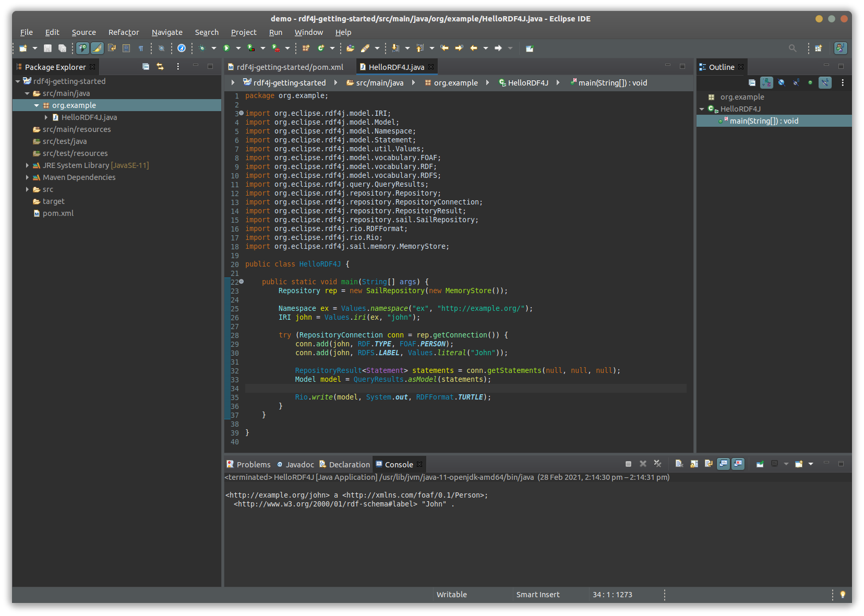Select src/test/resources folder
864x616 pixels.
click(x=75, y=153)
